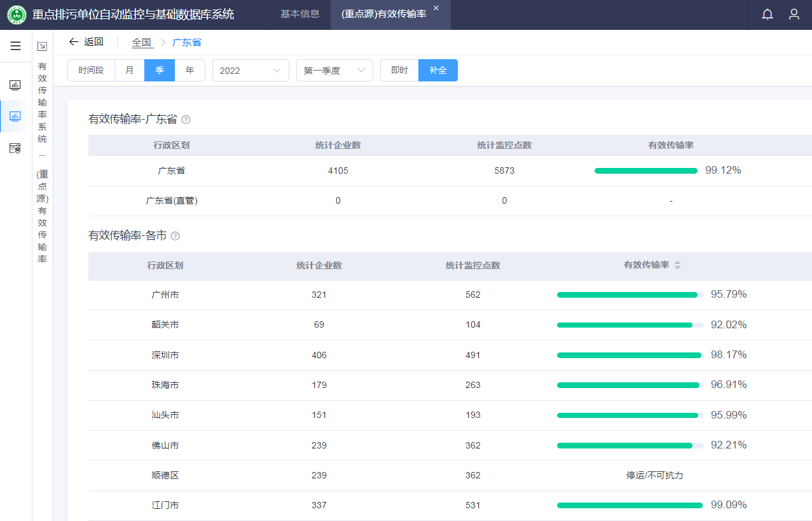Click the 珠海市 row name

click(x=165, y=385)
